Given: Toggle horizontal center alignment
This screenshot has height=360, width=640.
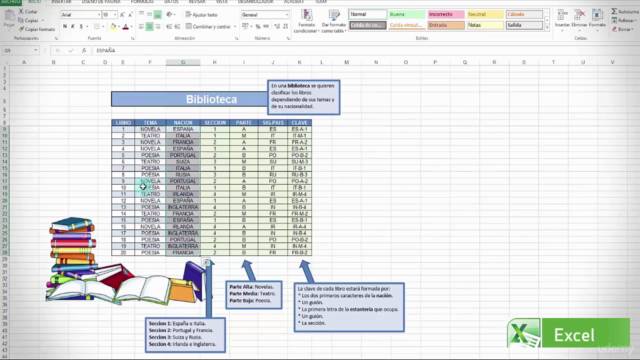Looking at the screenshot, I should (x=149, y=27).
